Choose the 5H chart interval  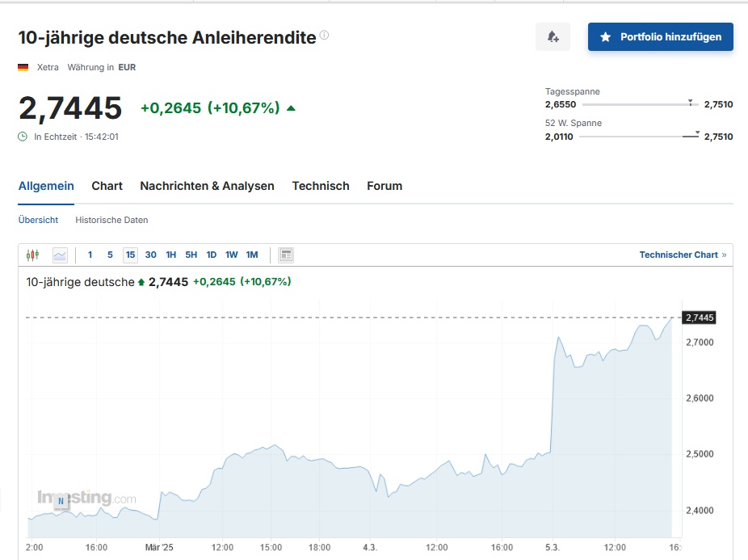(191, 255)
